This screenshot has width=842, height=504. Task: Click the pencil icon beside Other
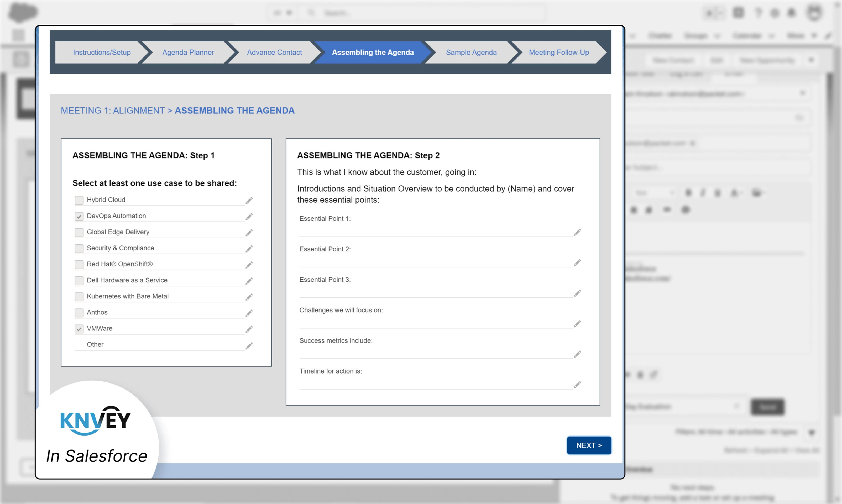[249, 345]
